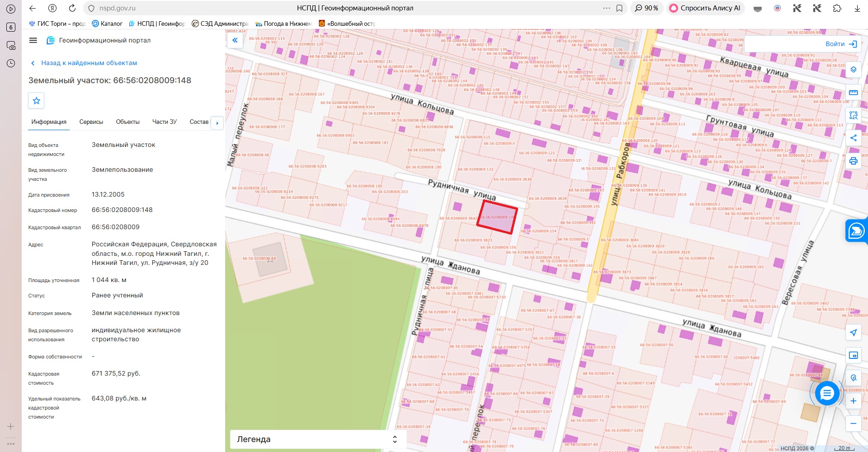Open history clock icon in sidebar
Image resolution: width=868 pixels, height=452 pixels.
click(11, 63)
